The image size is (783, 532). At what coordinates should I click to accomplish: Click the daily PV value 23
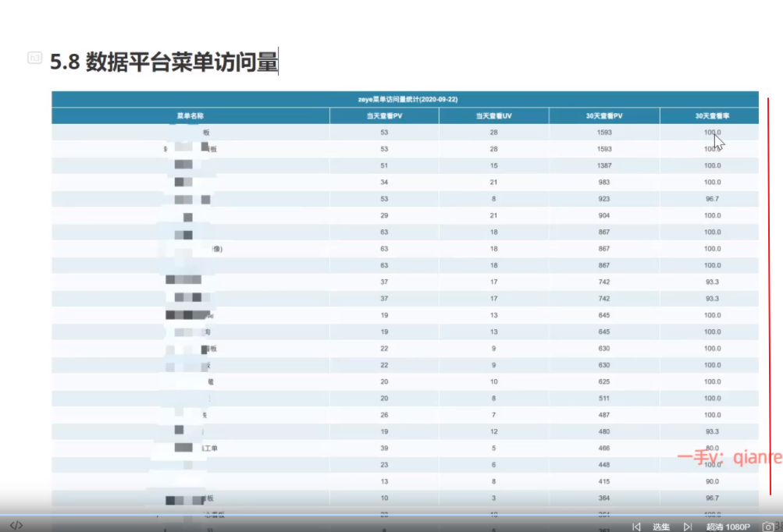coord(384,465)
